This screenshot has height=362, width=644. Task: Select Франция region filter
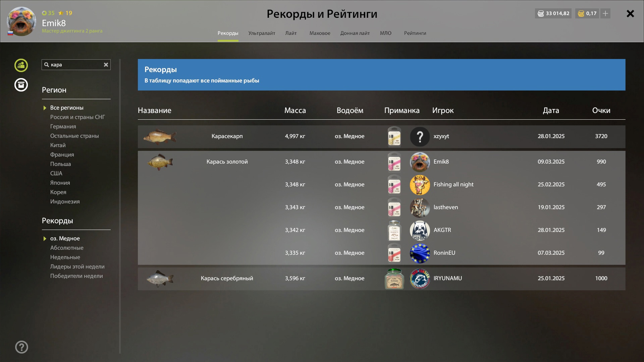click(x=62, y=155)
